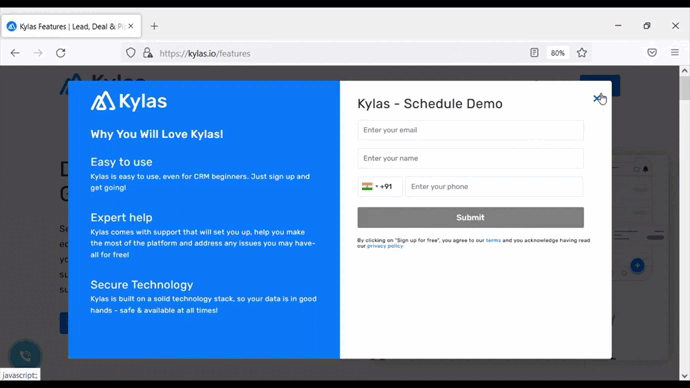Show site security padlock info
The height and width of the screenshot is (388, 690).
pos(148,53)
